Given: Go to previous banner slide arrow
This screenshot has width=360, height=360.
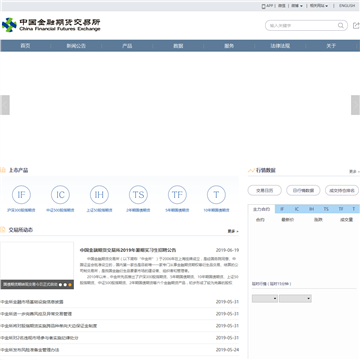Looking at the screenshot, I should 5,105.
